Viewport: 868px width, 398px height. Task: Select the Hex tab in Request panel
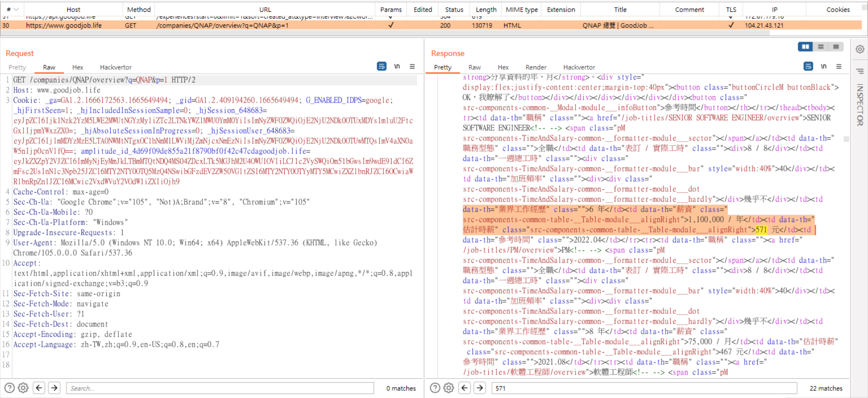click(78, 67)
